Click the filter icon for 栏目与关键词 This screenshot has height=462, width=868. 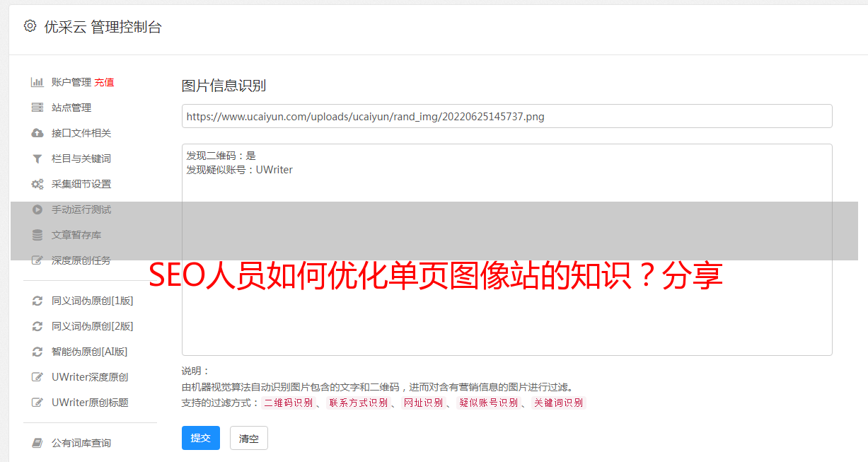(x=37, y=158)
